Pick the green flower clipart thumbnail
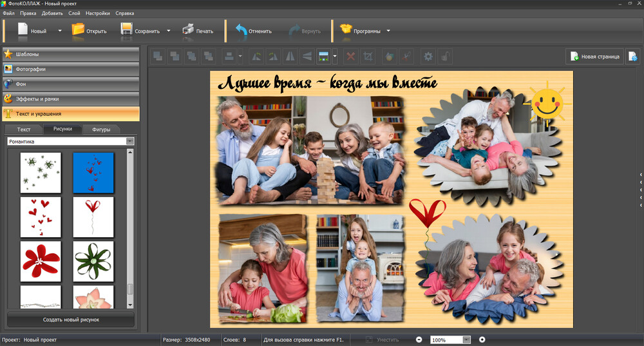Viewport: 644px width, 346px height. (93, 262)
